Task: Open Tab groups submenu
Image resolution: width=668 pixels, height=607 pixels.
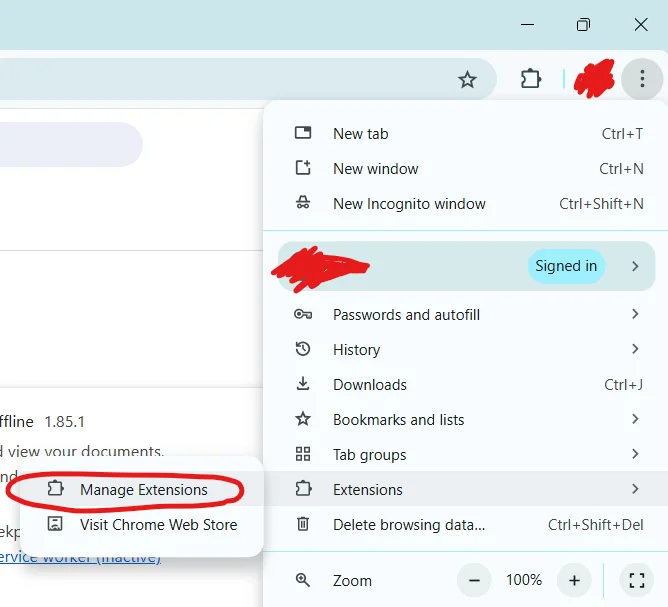Action: click(x=465, y=454)
